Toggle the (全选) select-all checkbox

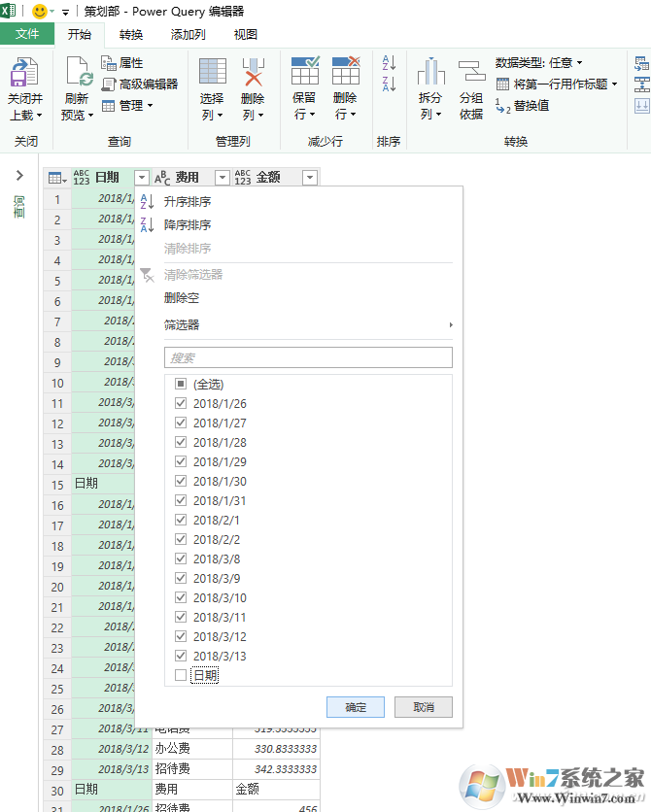pos(180,384)
